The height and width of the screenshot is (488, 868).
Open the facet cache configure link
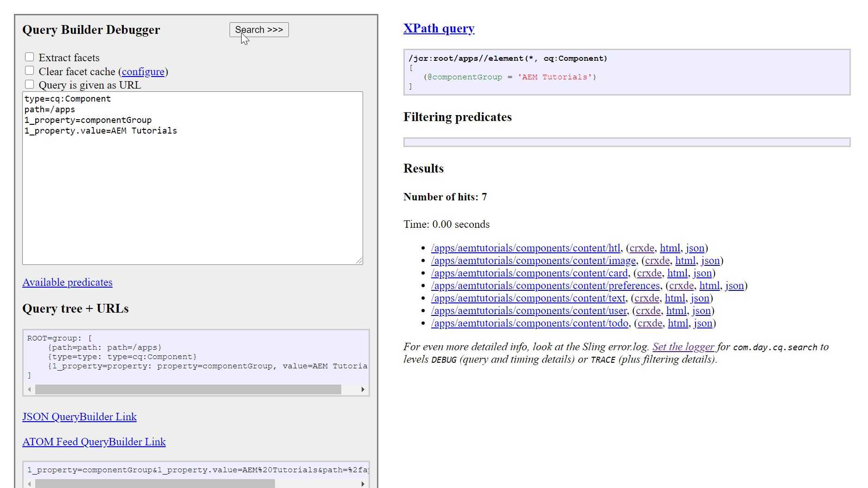point(144,71)
